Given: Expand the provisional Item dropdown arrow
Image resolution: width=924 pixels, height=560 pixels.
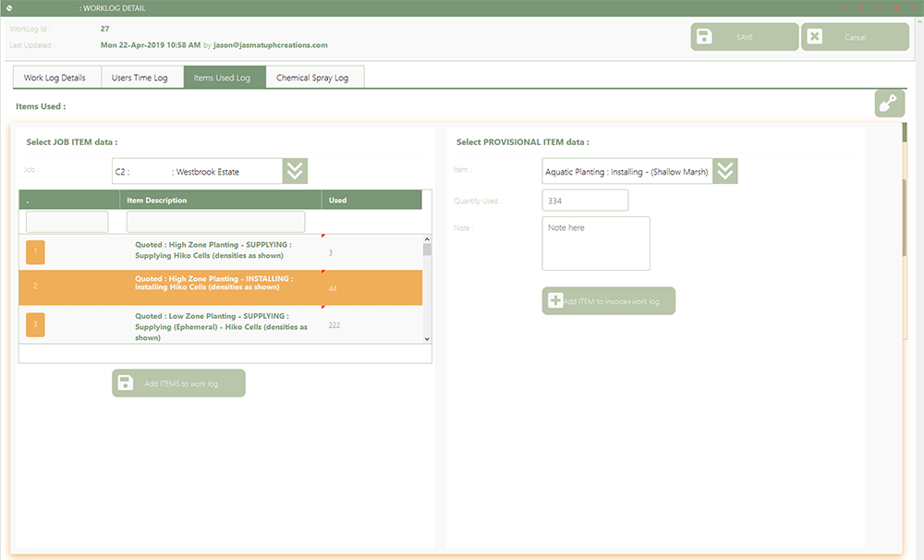Looking at the screenshot, I should click(724, 171).
